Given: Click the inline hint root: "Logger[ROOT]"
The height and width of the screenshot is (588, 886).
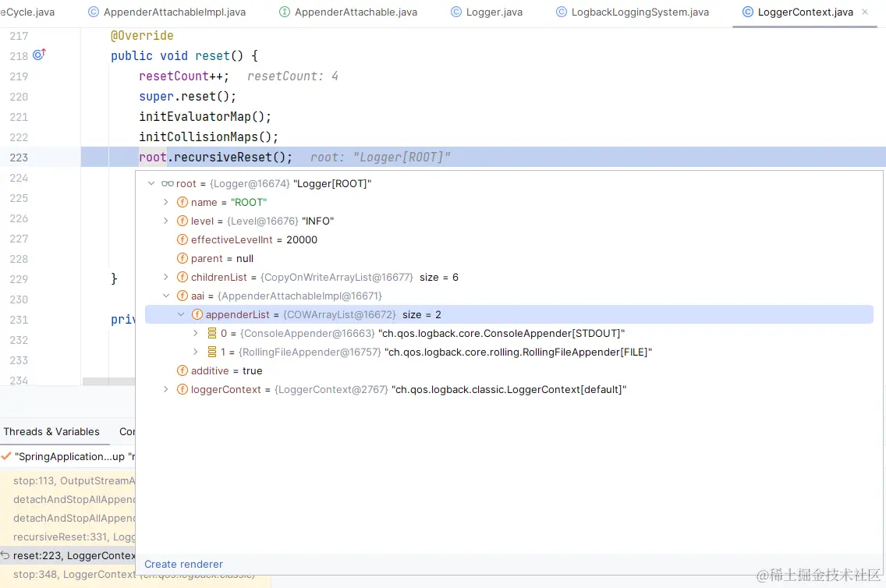Looking at the screenshot, I should tap(381, 157).
